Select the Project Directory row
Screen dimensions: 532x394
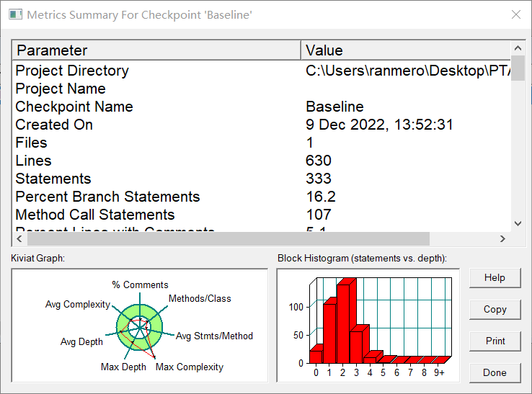click(x=261, y=71)
